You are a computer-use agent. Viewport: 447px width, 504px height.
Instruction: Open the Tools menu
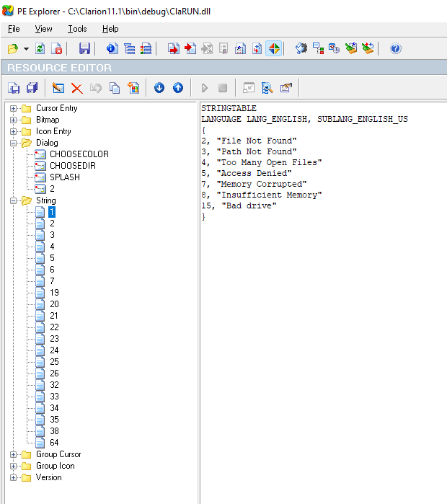pos(77,29)
